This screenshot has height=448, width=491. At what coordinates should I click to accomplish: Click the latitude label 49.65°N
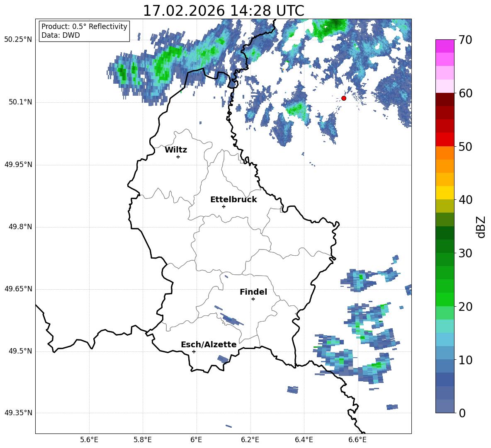point(18,289)
